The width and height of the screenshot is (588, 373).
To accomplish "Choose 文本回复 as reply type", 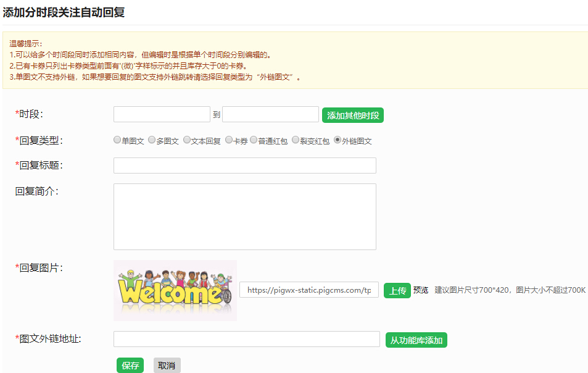I will point(187,139).
